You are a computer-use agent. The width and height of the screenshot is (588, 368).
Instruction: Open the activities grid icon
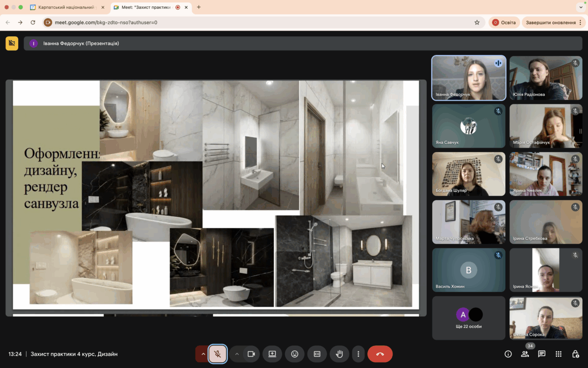(x=559, y=354)
